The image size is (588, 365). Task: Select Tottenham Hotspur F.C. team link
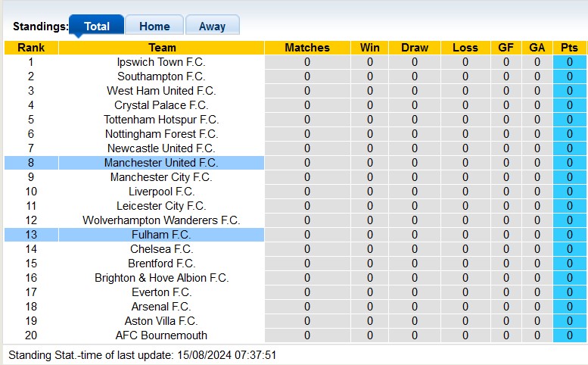point(161,120)
